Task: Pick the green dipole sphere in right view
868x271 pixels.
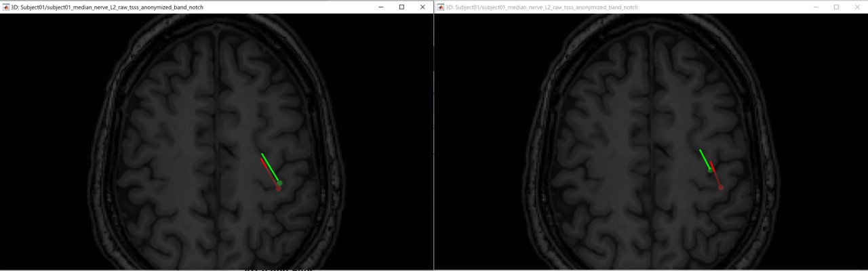Action: (x=710, y=170)
